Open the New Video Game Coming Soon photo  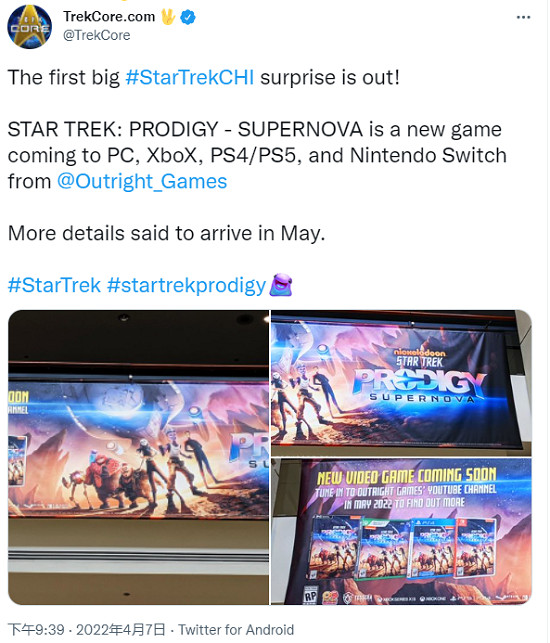pos(402,532)
